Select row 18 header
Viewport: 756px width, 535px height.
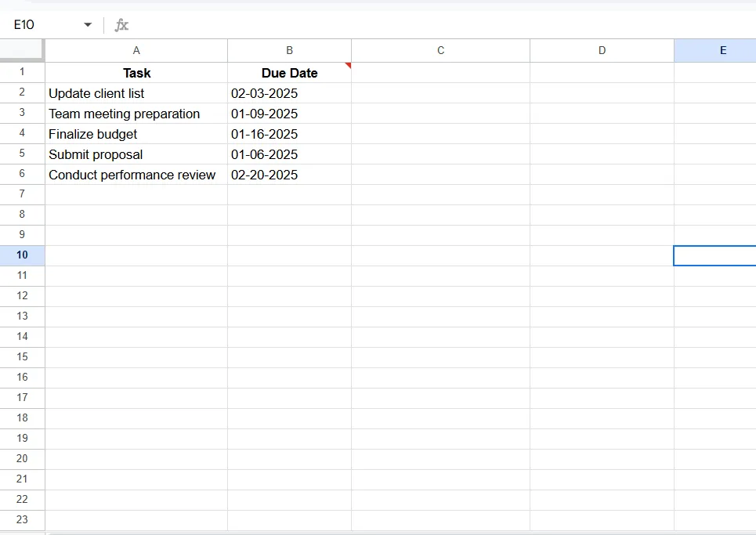coord(22,418)
